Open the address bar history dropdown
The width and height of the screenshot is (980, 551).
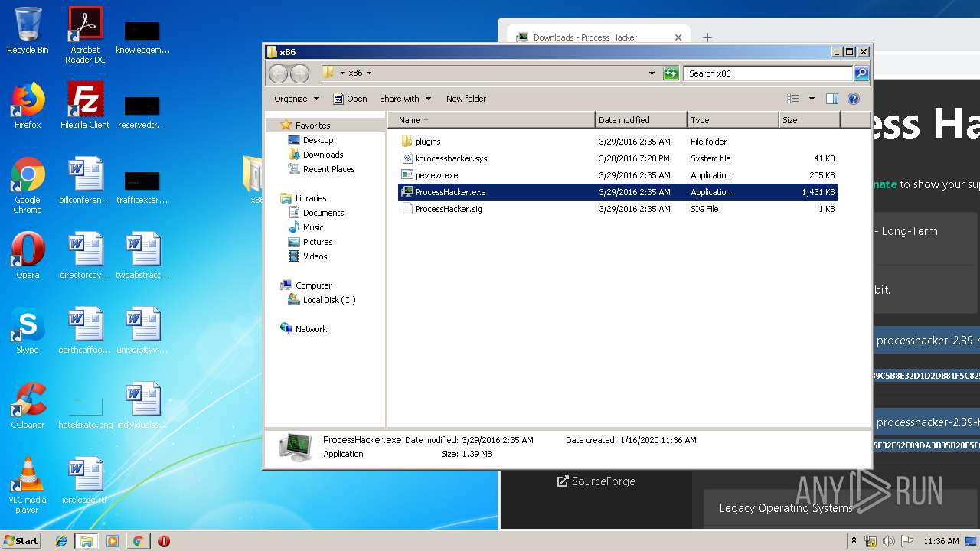click(652, 73)
